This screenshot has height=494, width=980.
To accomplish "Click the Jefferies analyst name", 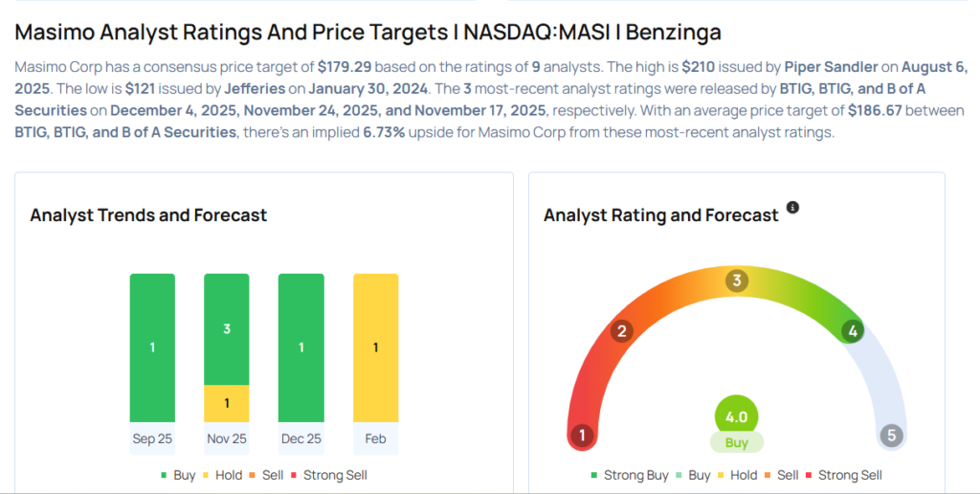I will click(255, 88).
